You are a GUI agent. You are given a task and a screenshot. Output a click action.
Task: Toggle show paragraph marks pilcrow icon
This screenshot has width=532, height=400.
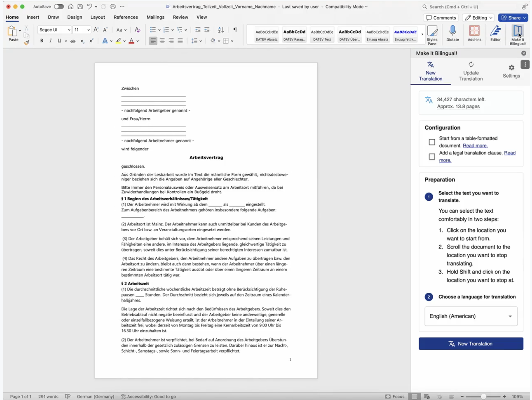click(x=235, y=30)
